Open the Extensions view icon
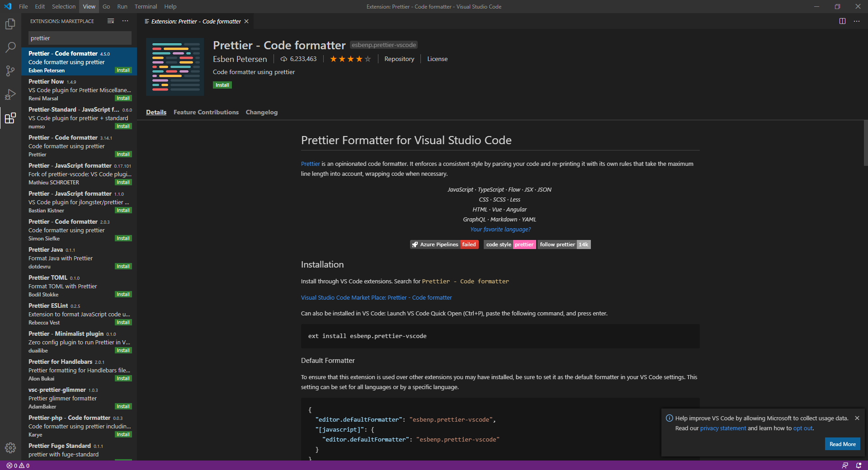Image resolution: width=868 pixels, height=470 pixels. [10, 118]
